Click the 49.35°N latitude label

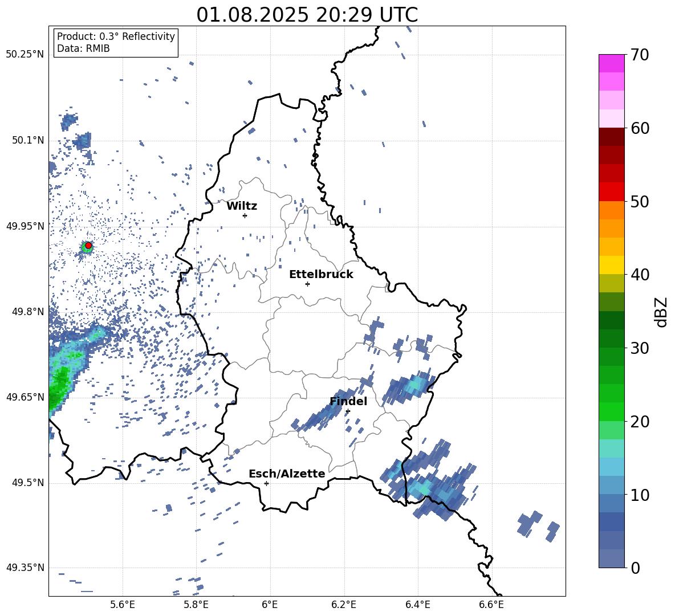(25, 568)
